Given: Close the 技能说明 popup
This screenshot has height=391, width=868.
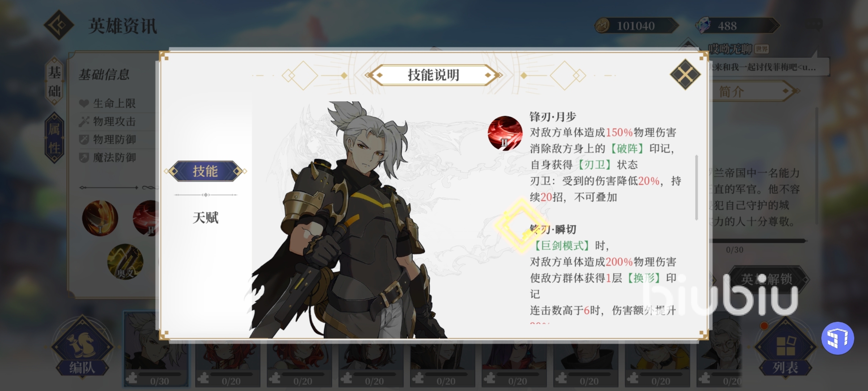Looking at the screenshot, I should pyautogui.click(x=685, y=75).
